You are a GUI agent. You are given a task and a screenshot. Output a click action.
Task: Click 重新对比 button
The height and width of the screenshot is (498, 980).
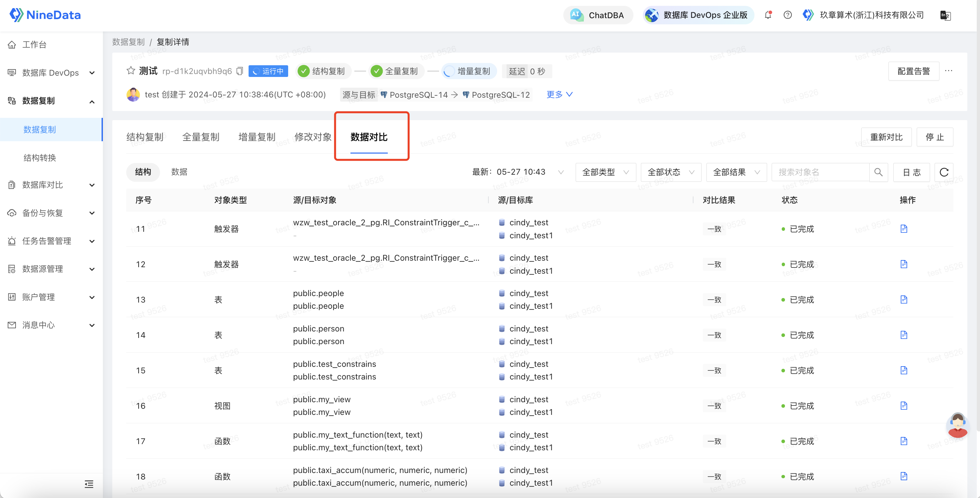(886, 137)
